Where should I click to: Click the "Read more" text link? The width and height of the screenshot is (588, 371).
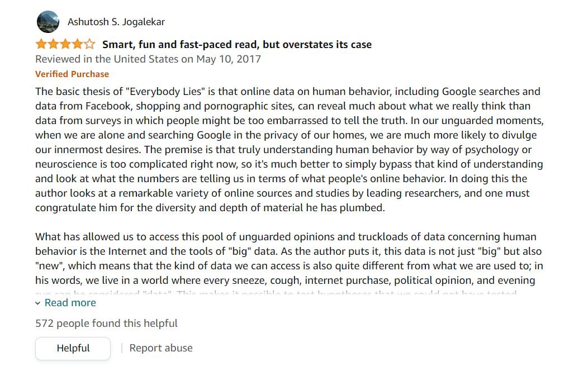70,303
